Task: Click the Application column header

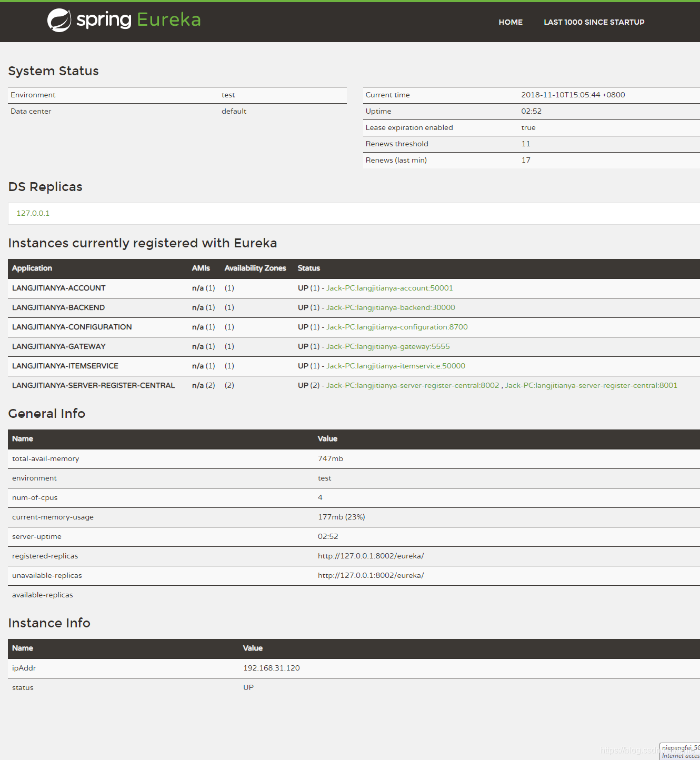Action: point(32,268)
